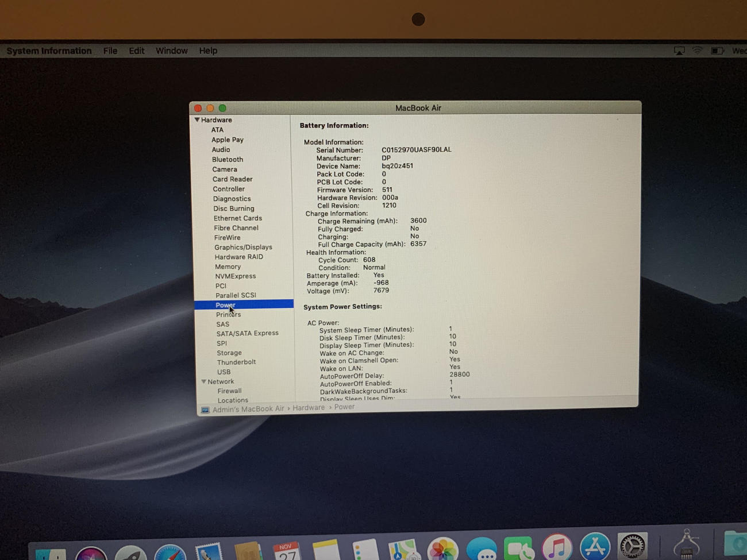Click computer icon in path bar
747x560 pixels.
[205, 410]
